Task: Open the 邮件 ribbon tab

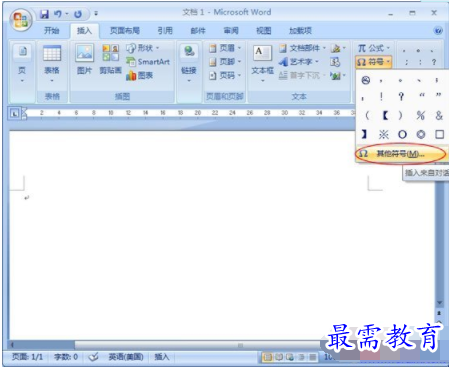Action: tap(198, 31)
